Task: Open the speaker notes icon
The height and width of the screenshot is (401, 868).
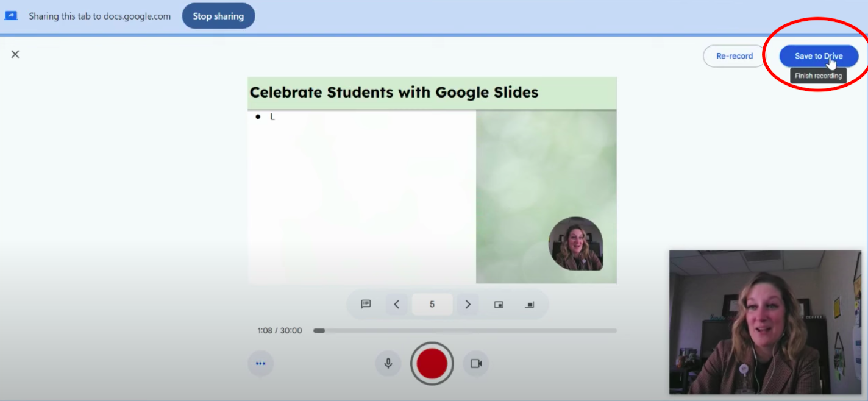Action: [366, 304]
